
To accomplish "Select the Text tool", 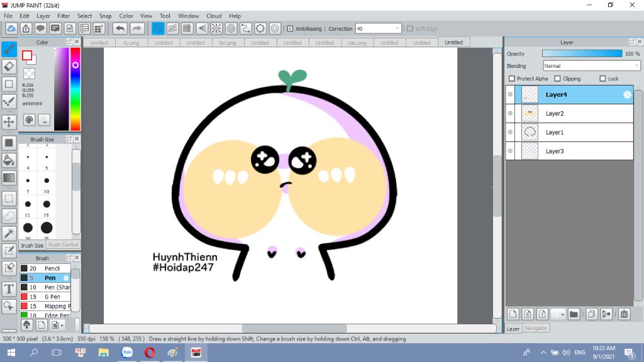I will point(9,289).
